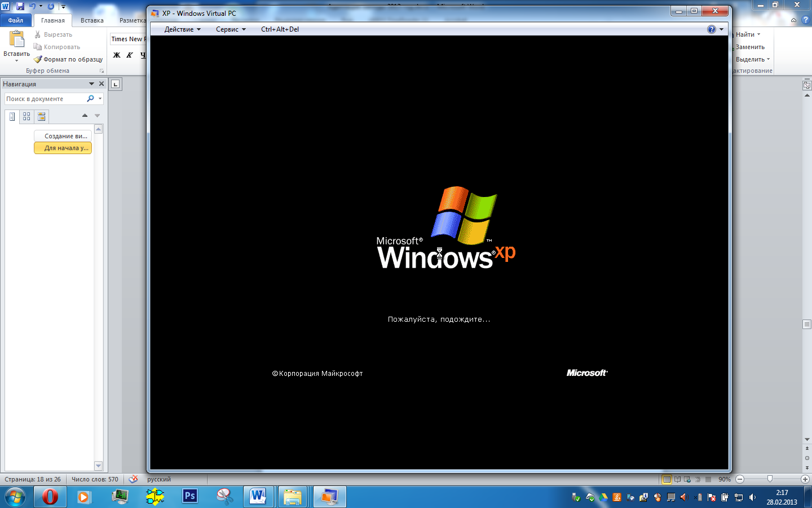This screenshot has width=812, height=508.
Task: Click the zoom out minus button
Action: (x=740, y=479)
